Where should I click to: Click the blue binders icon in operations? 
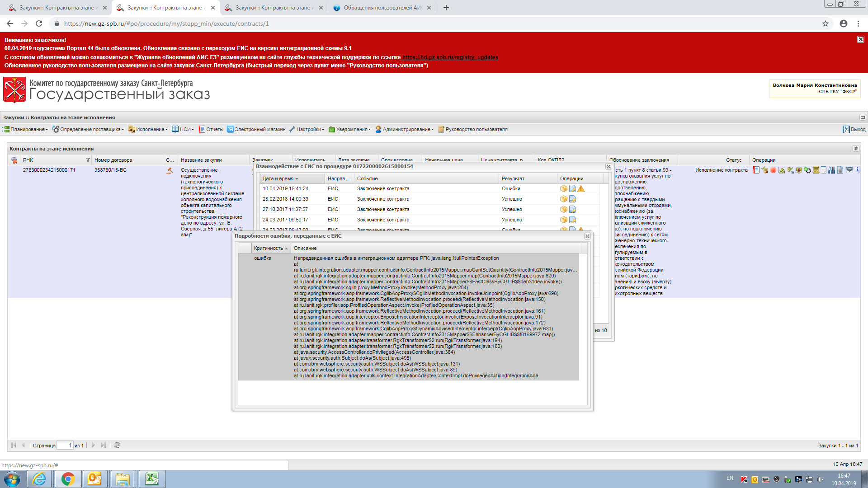[x=831, y=170]
